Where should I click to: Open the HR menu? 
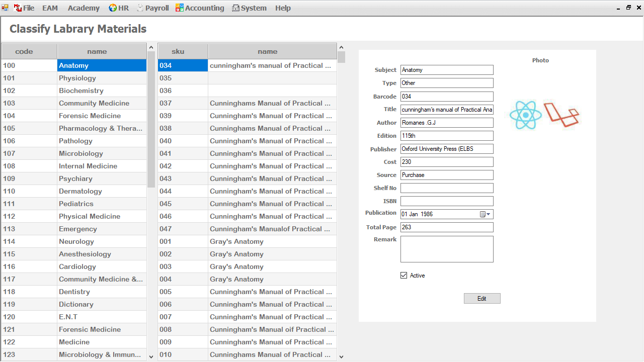[119, 8]
